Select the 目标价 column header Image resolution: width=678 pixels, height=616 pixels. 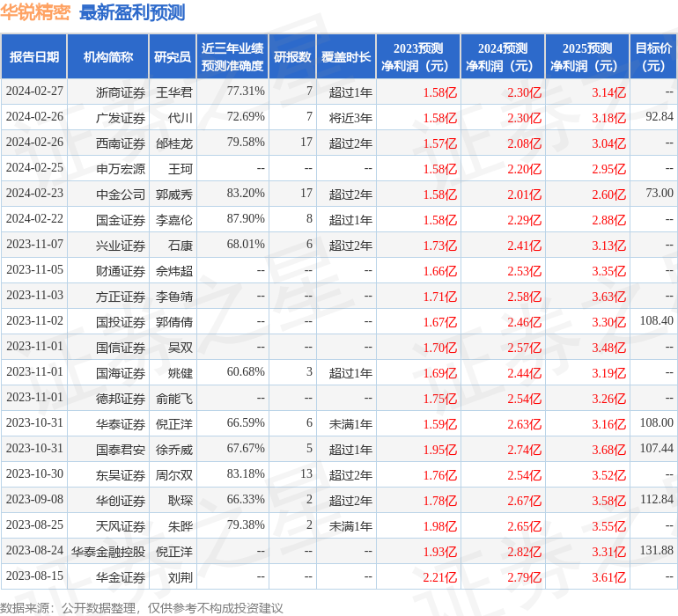(653, 56)
